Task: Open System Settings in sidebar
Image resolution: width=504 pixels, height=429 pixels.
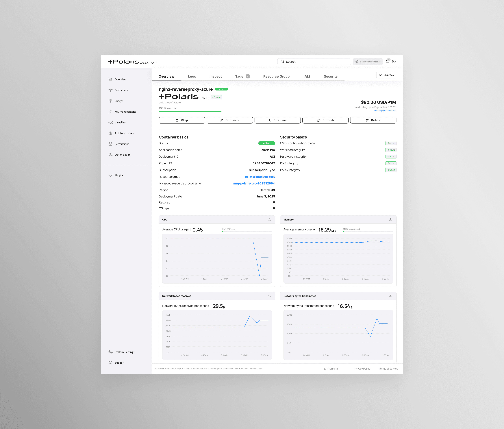Action: click(x=124, y=352)
